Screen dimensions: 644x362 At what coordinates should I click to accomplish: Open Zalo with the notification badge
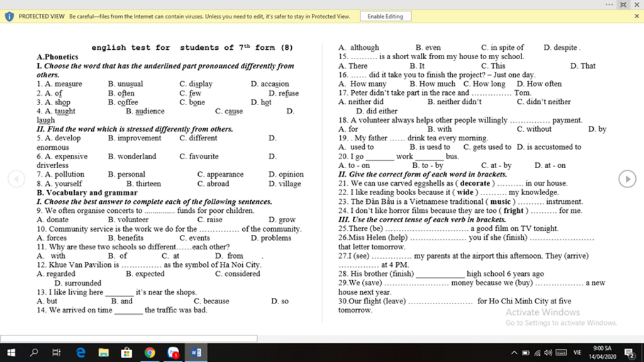[173, 353]
